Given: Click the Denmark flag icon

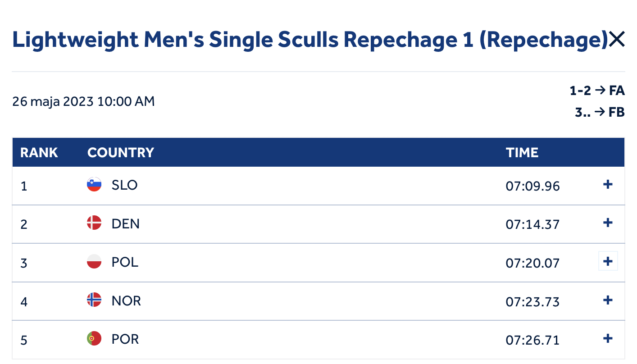Looking at the screenshot, I should coord(94,223).
